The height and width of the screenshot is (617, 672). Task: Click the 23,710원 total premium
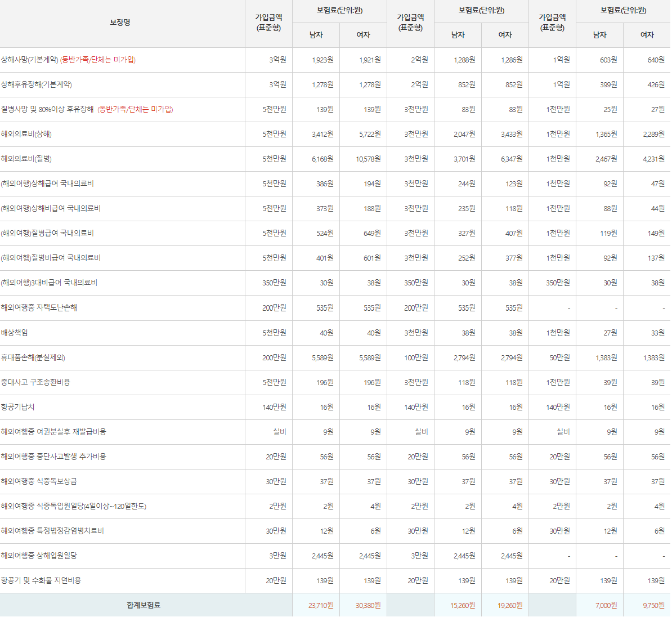[321, 606]
